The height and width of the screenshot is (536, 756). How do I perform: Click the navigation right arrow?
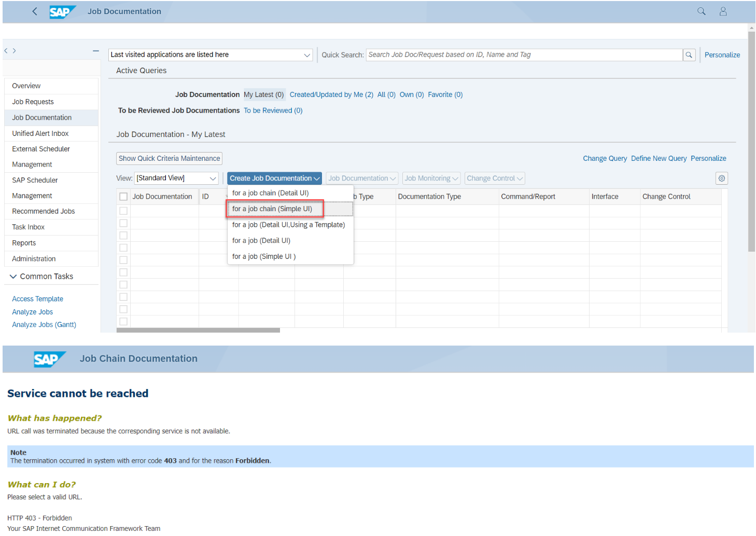14,51
